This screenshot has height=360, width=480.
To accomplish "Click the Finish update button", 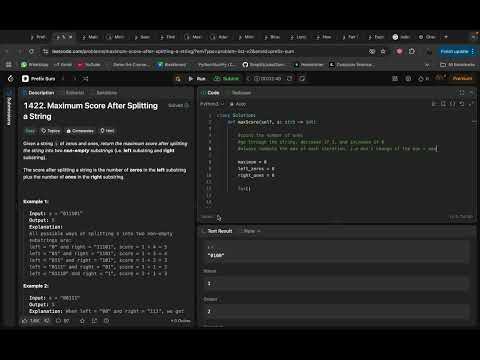I will (457, 51).
